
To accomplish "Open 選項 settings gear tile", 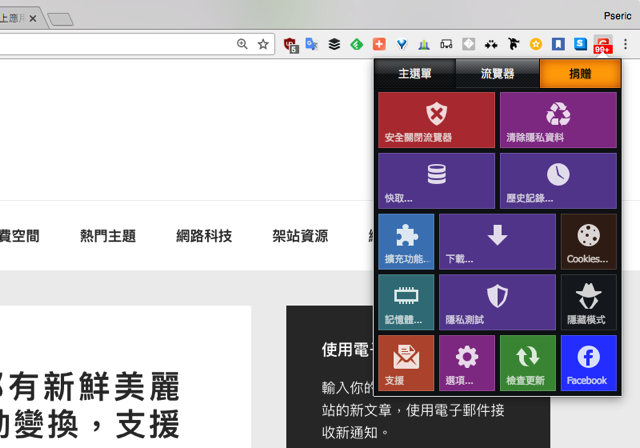I will [x=467, y=363].
